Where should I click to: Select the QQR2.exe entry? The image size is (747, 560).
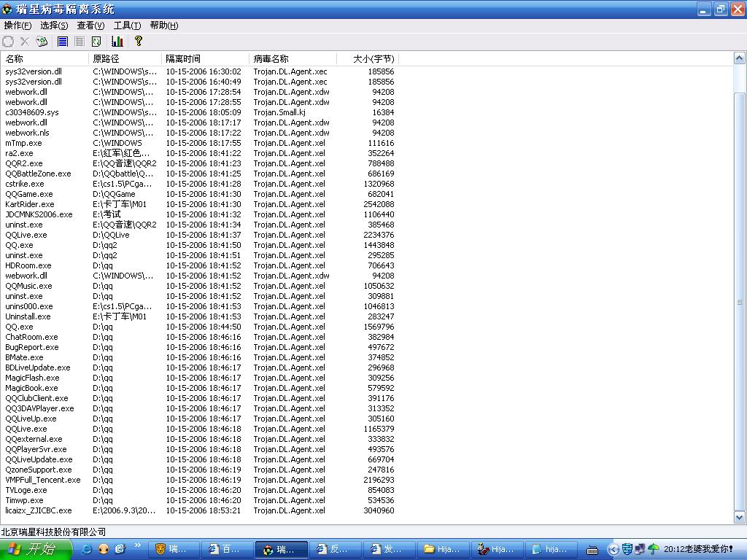(200, 163)
